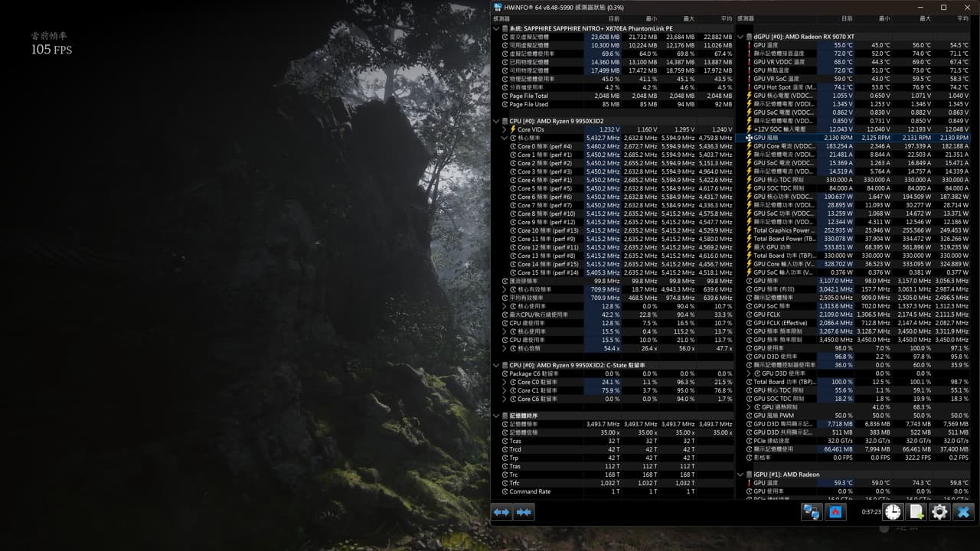Expand the 核心倍頻 row
Screen dimensions: 980x551
[504, 348]
